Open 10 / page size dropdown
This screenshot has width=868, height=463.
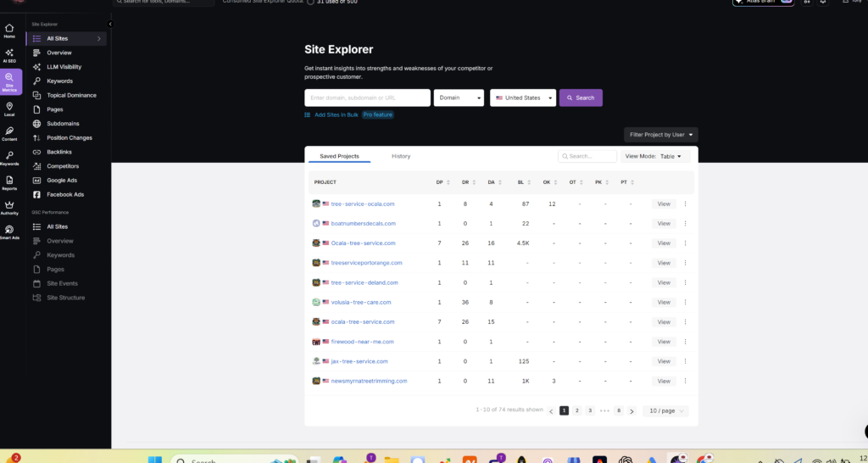tap(666, 411)
